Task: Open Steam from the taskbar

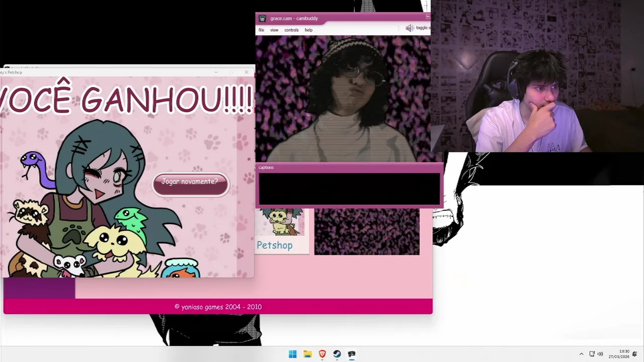Action: click(337, 354)
